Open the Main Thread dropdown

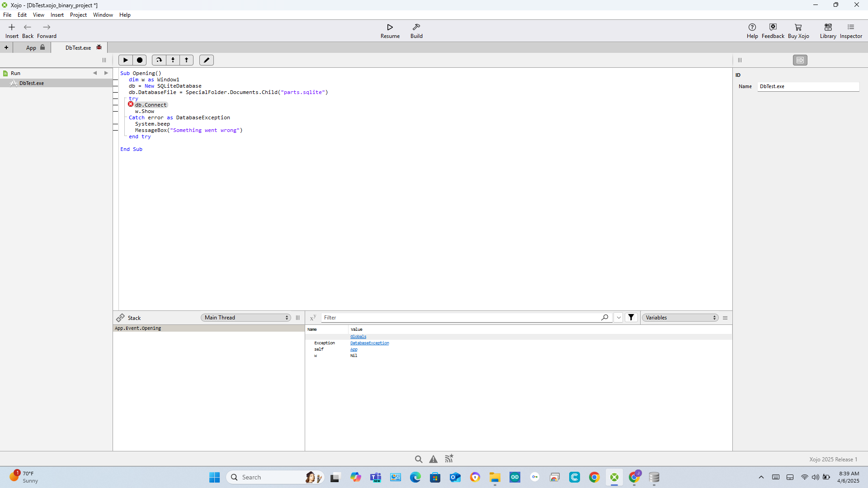pyautogui.click(x=246, y=318)
